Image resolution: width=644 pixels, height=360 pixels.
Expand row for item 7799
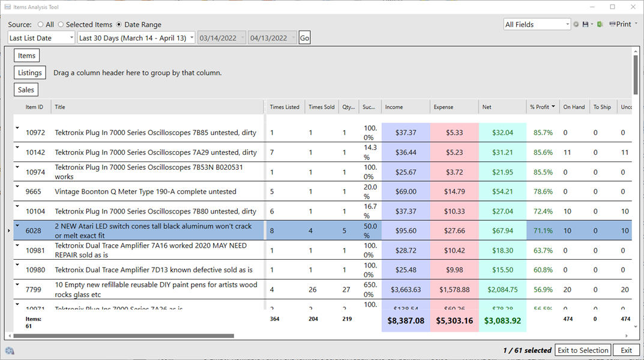point(17,284)
